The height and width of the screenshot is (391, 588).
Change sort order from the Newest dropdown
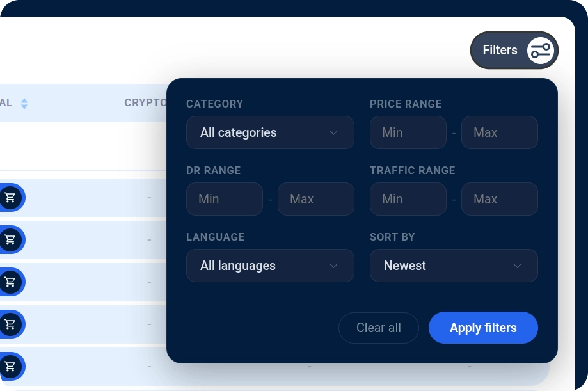[453, 265]
